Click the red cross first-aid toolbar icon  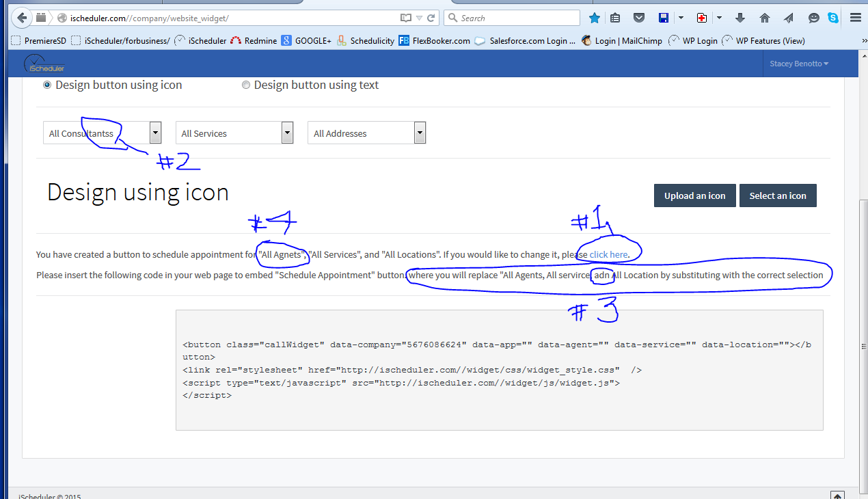(701, 18)
